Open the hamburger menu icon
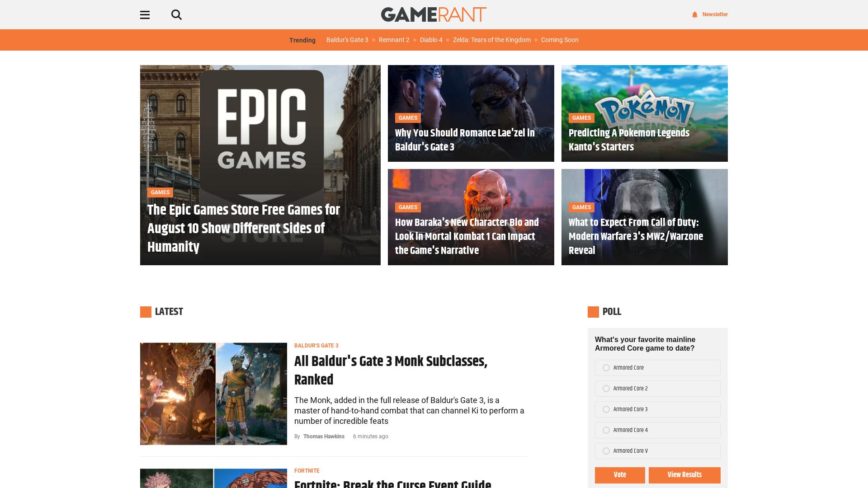 pyautogui.click(x=145, y=15)
